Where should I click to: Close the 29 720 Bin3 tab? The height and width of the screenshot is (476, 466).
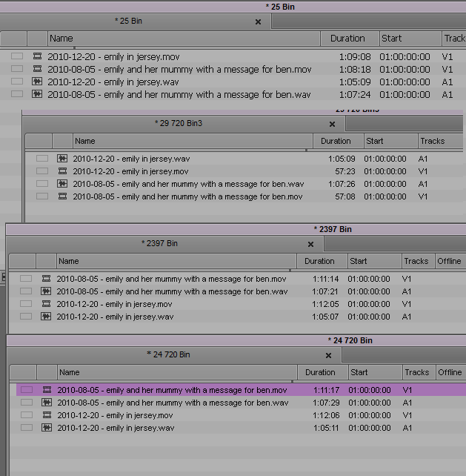[332, 124]
